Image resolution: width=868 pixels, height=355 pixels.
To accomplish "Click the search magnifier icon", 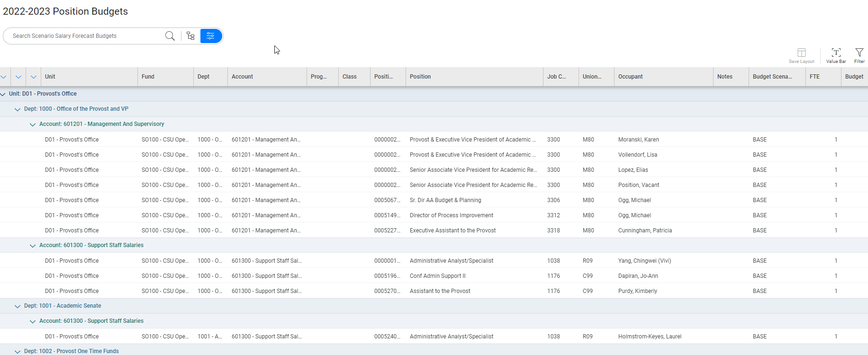I will 170,36.
